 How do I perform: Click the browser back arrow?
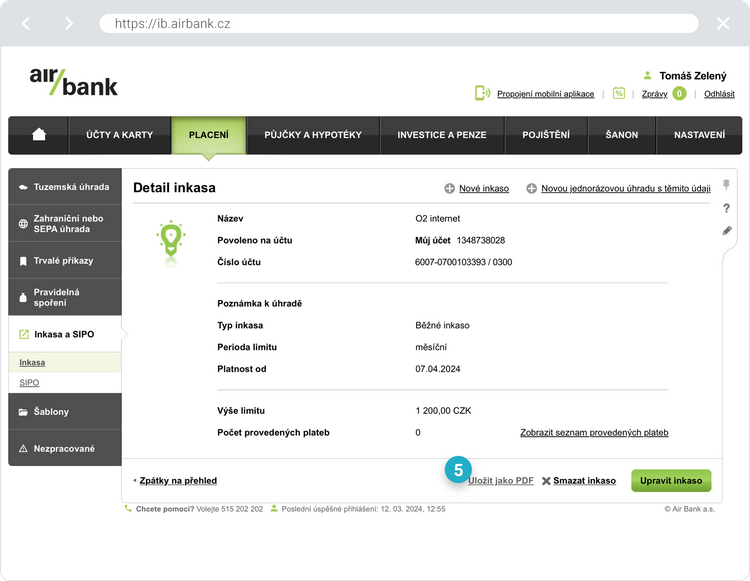(26, 23)
